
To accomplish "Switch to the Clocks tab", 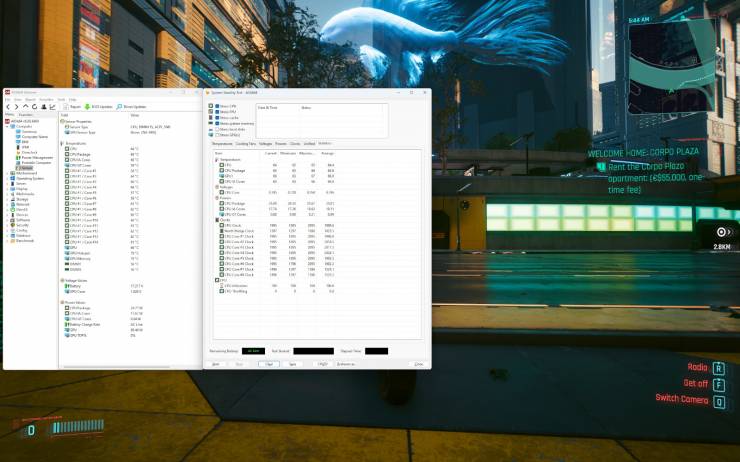I will (295, 143).
